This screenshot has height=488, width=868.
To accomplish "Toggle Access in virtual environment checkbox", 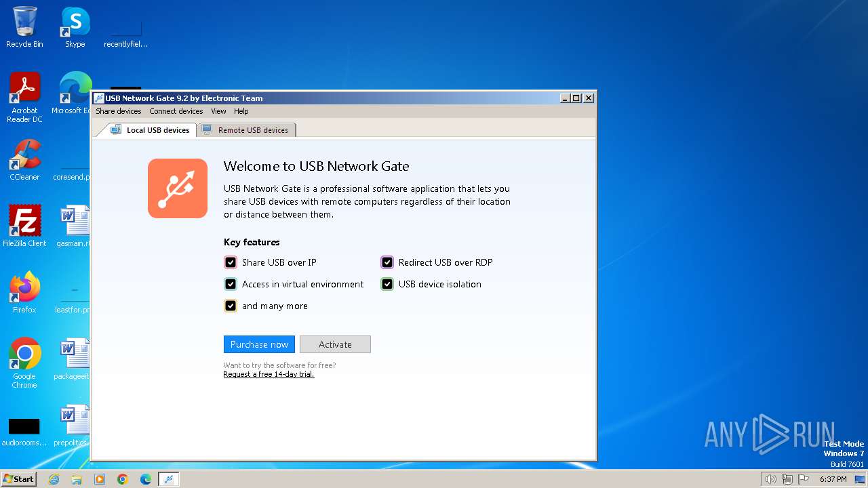I will 231,284.
